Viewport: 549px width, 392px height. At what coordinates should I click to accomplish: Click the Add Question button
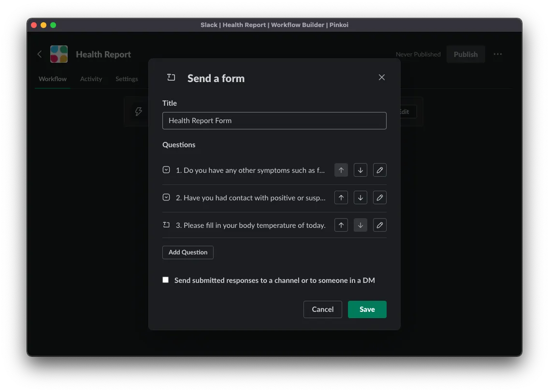[x=188, y=252]
